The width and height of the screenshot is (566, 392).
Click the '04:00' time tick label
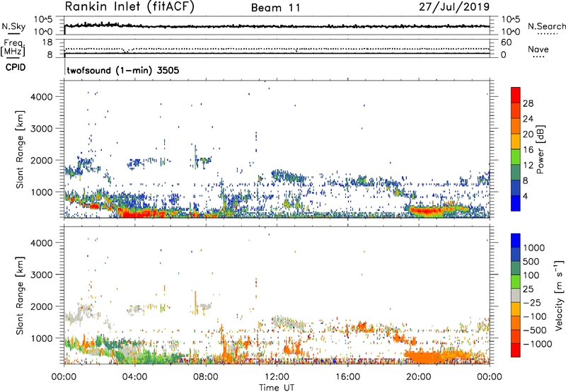pyautogui.click(x=134, y=377)
